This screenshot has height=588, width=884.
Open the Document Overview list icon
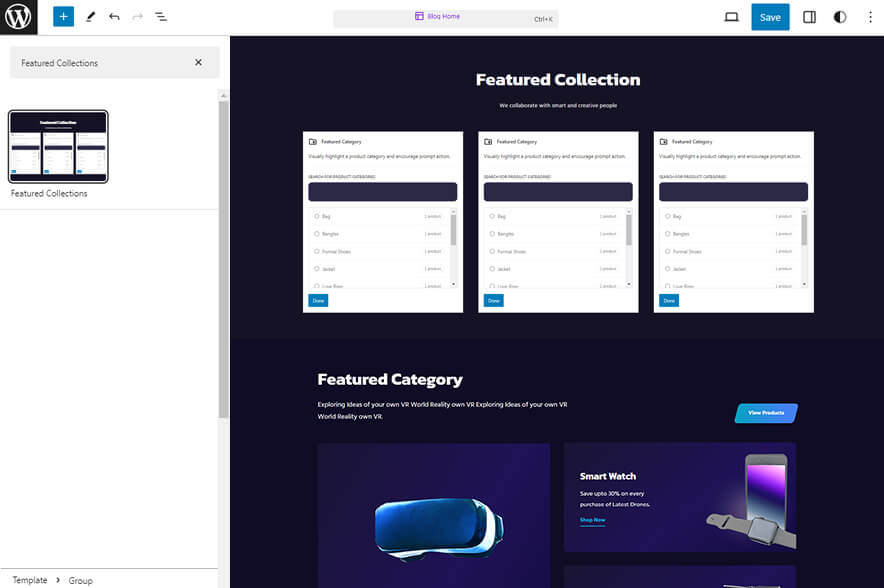[x=161, y=16]
